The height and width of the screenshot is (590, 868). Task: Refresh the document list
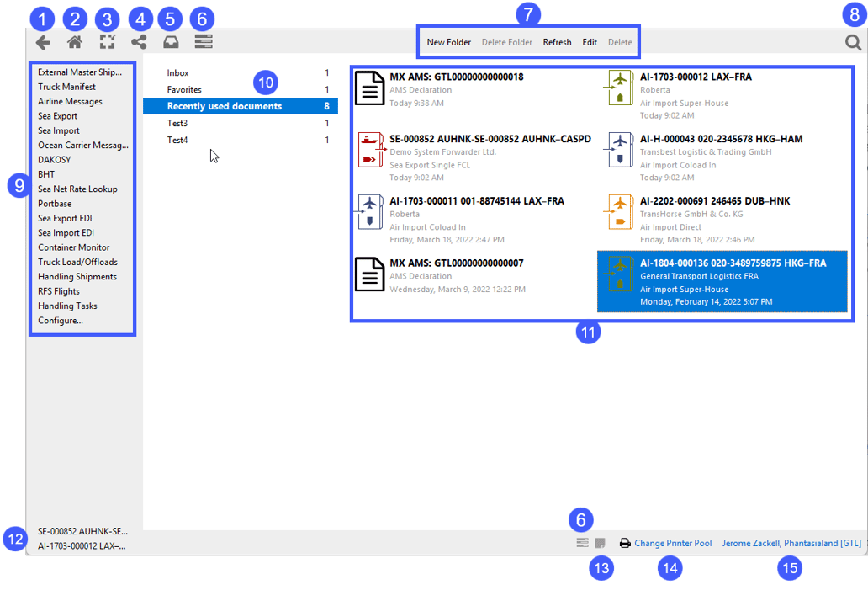pos(557,42)
